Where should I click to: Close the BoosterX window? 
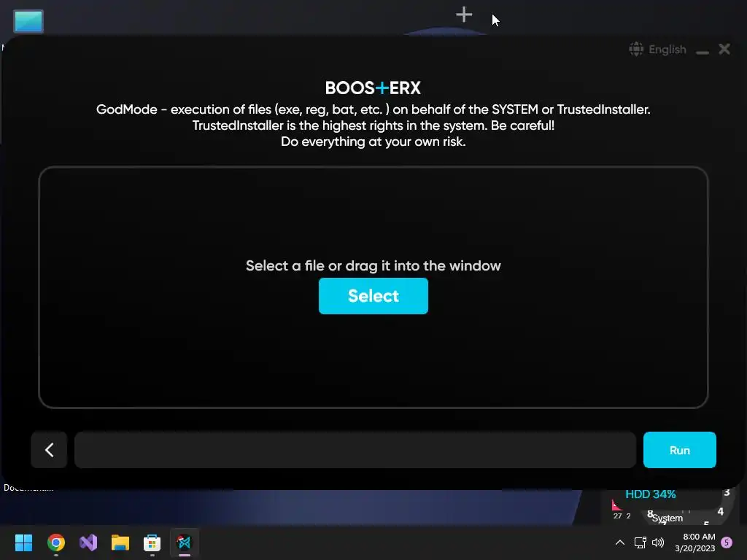[x=724, y=49]
